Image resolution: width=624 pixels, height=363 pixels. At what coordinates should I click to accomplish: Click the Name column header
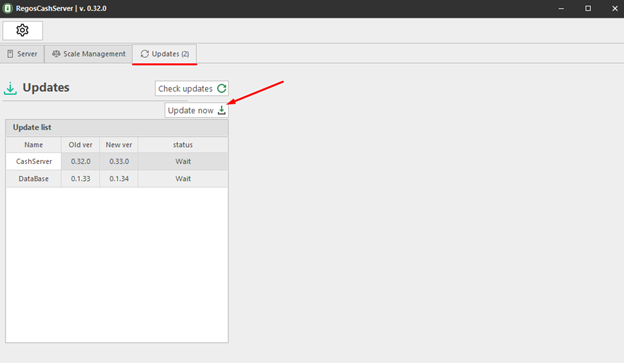pos(34,145)
